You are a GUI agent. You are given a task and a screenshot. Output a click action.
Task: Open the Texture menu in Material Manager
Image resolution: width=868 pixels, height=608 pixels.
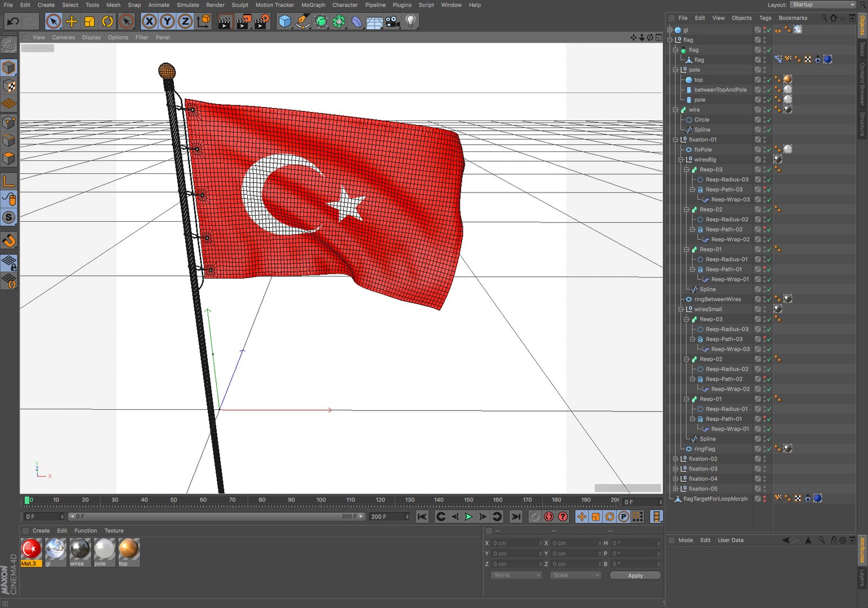click(114, 531)
